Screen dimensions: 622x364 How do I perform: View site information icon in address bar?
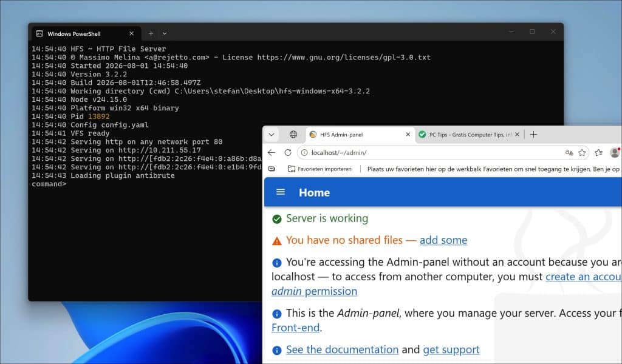(304, 153)
